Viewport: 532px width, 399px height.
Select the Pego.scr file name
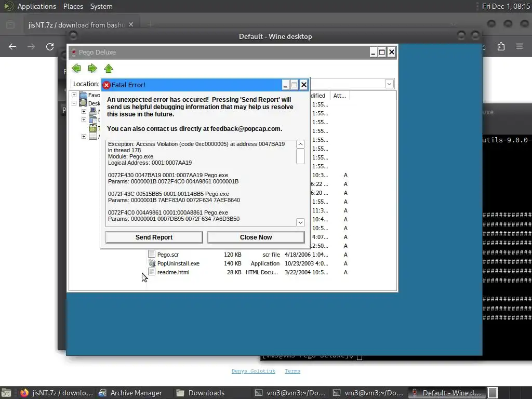click(x=168, y=255)
